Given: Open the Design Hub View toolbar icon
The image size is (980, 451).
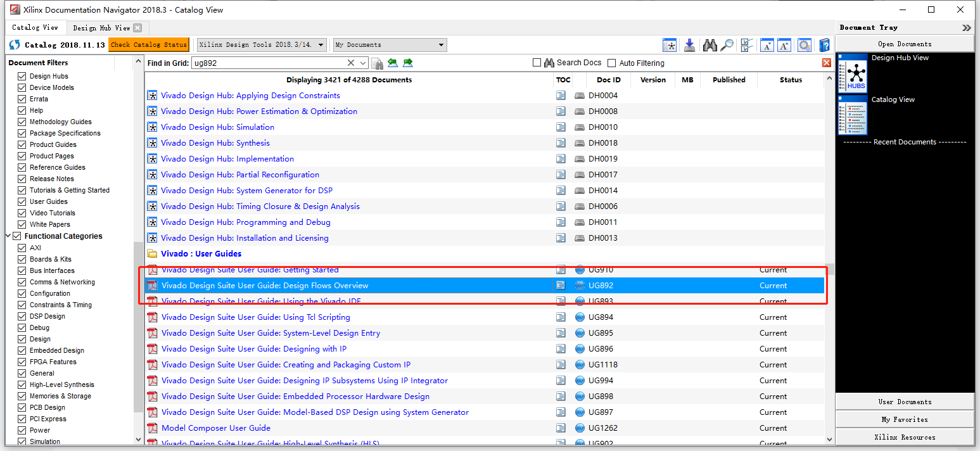Looking at the screenshot, I should pyautogui.click(x=670, y=44).
